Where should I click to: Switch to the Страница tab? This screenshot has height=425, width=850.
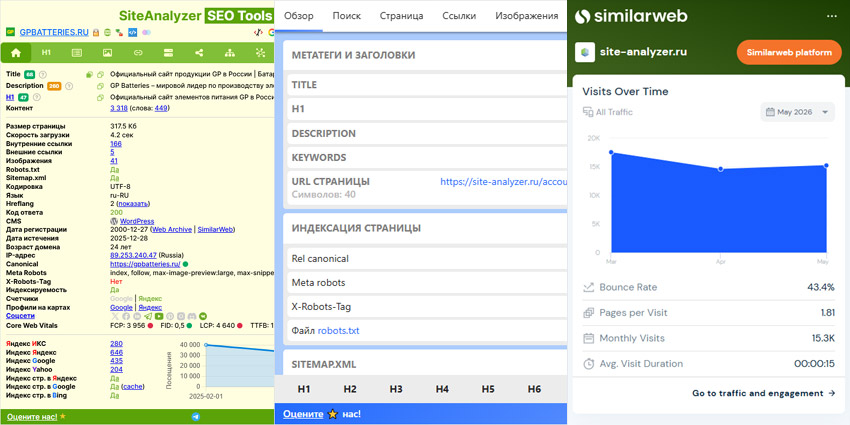pyautogui.click(x=402, y=16)
